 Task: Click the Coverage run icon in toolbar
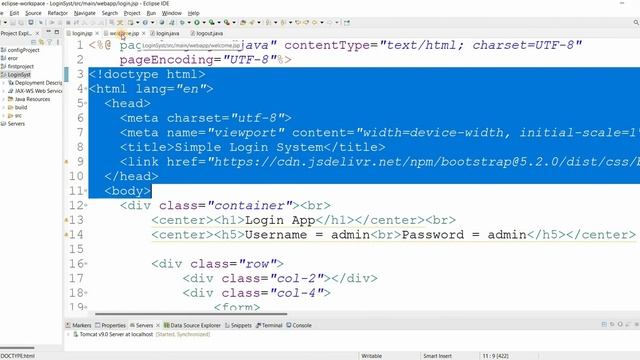[211, 22]
